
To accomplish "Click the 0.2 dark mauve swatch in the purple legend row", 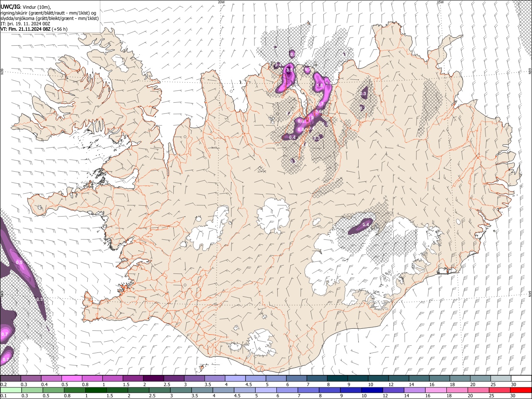I will pyautogui.click(x=10, y=379).
